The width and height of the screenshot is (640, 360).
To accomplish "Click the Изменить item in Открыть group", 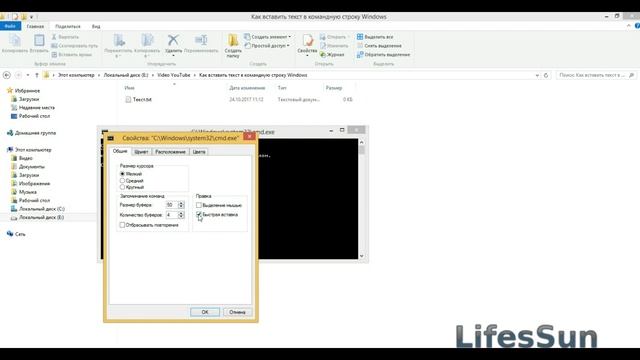I will (x=334, y=46).
